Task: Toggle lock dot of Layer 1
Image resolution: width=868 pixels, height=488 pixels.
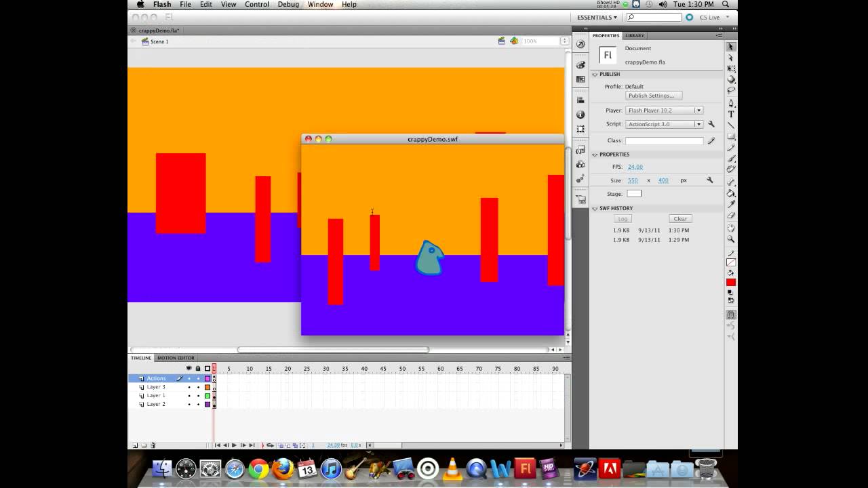Action: tap(198, 396)
